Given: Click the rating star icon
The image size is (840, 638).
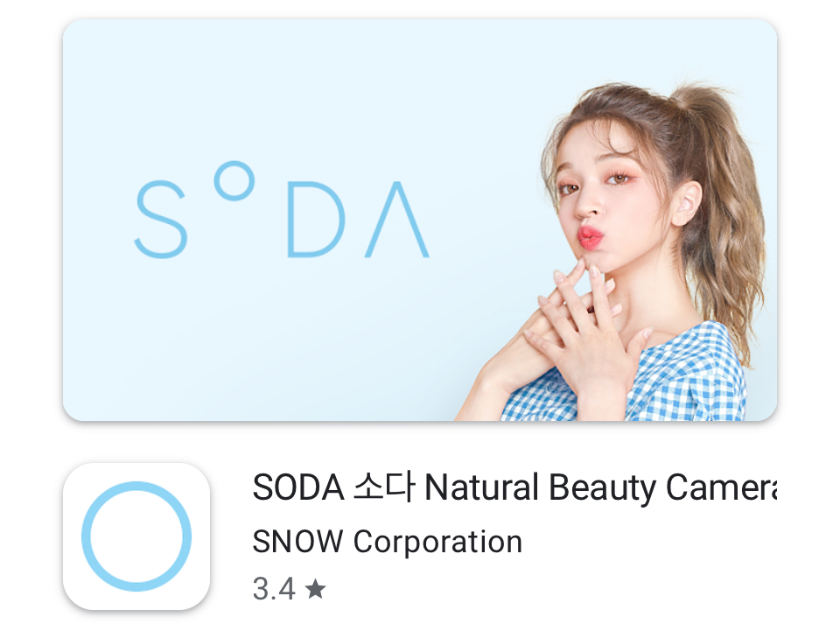Looking at the screenshot, I should tap(315, 589).
